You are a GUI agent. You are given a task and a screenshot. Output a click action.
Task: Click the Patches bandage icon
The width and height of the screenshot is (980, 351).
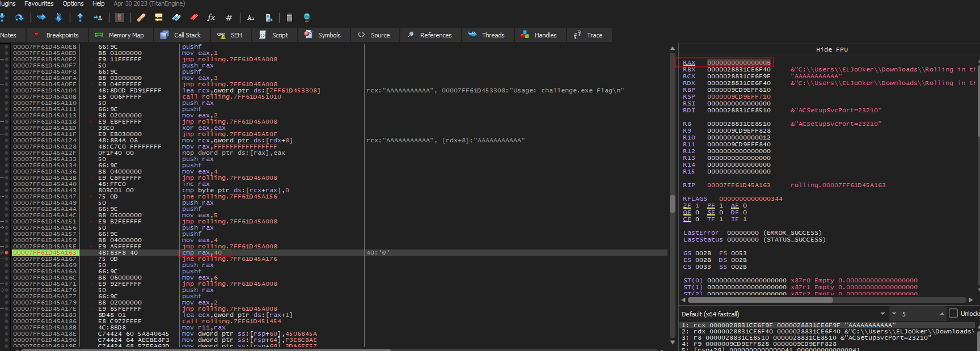(x=141, y=18)
